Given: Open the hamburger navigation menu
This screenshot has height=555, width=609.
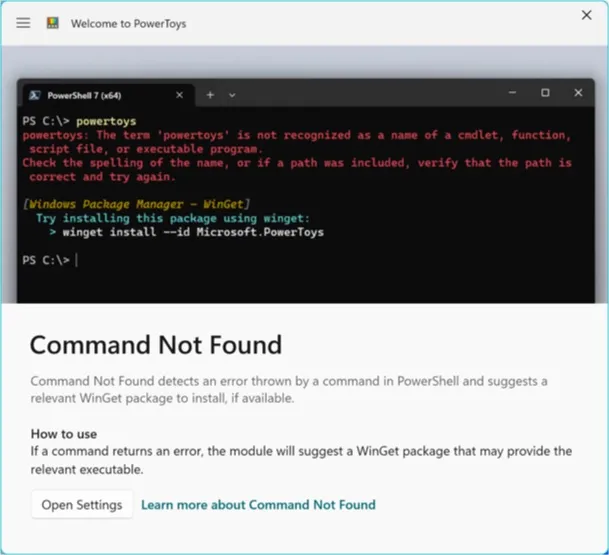Looking at the screenshot, I should pos(23,23).
